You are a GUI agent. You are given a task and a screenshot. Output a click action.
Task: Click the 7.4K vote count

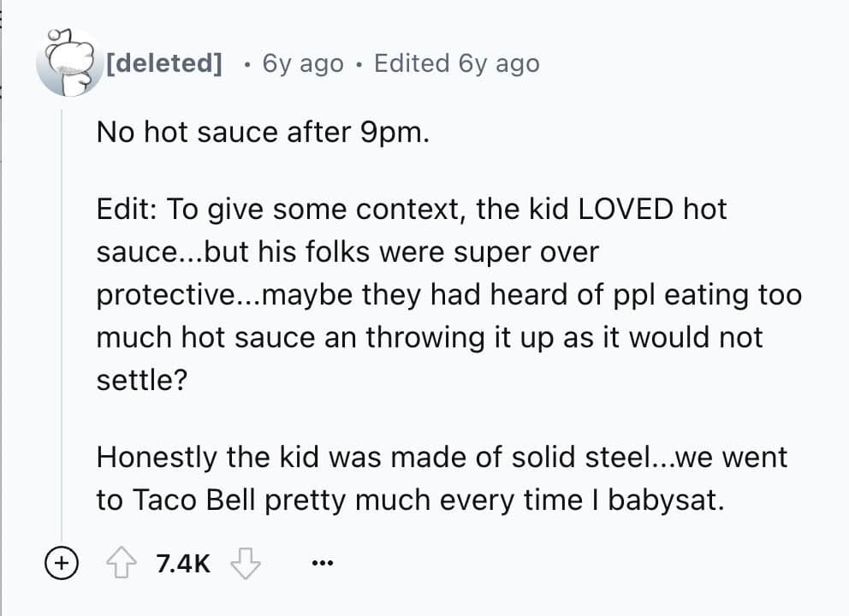(182, 563)
